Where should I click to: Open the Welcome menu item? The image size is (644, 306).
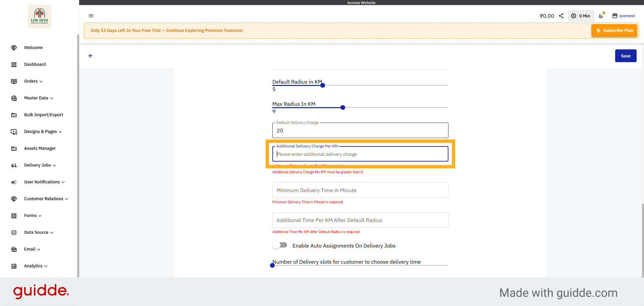[x=33, y=48]
